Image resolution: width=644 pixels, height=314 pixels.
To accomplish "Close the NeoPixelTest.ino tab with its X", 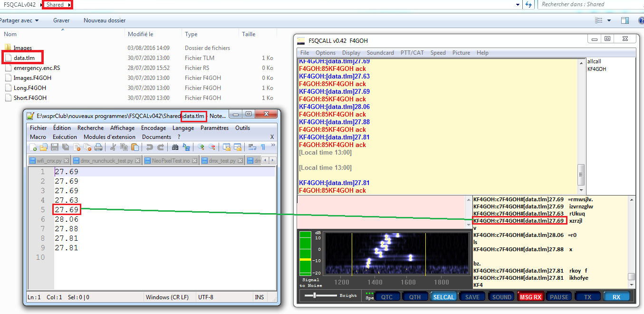I will point(195,161).
